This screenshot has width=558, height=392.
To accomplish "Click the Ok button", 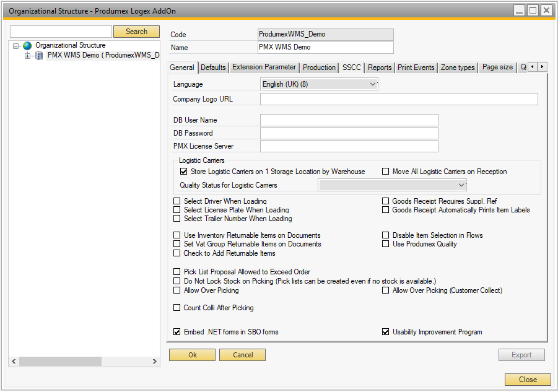I will click(191, 354).
